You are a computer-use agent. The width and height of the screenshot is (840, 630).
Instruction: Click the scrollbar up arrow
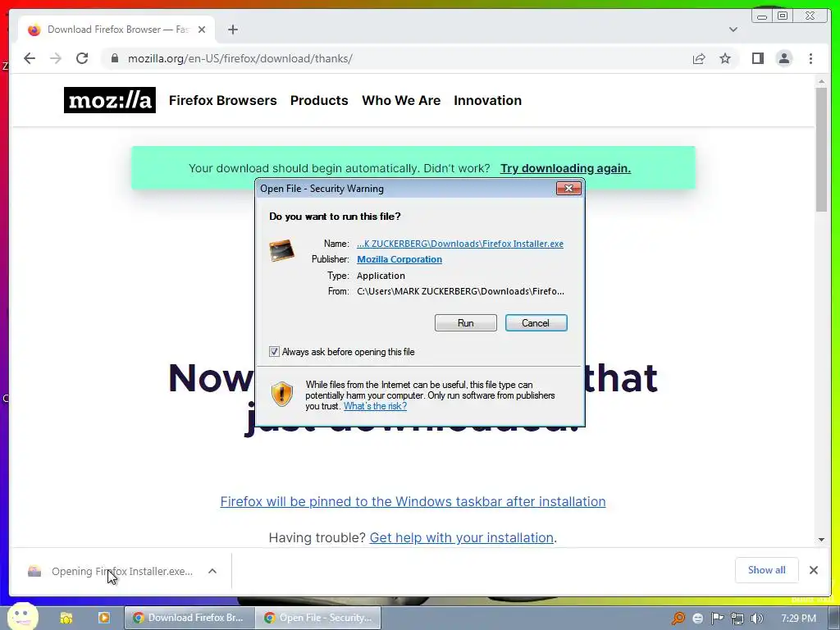point(821,81)
